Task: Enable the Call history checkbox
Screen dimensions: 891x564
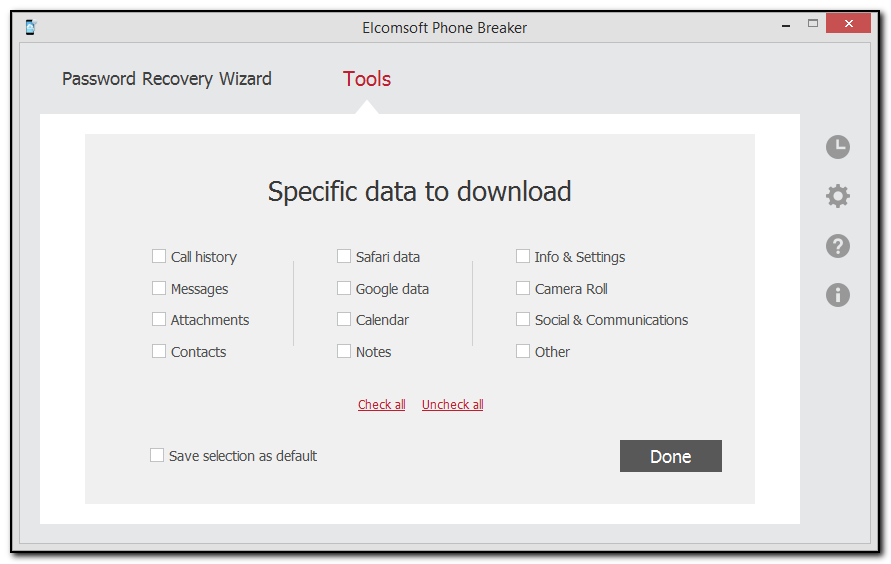Action: (159, 257)
